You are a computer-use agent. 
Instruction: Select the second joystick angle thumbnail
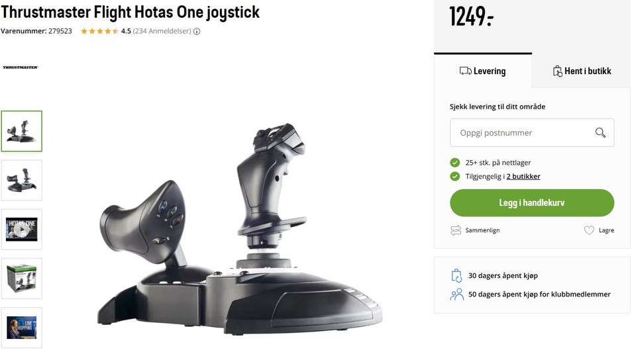click(x=21, y=180)
